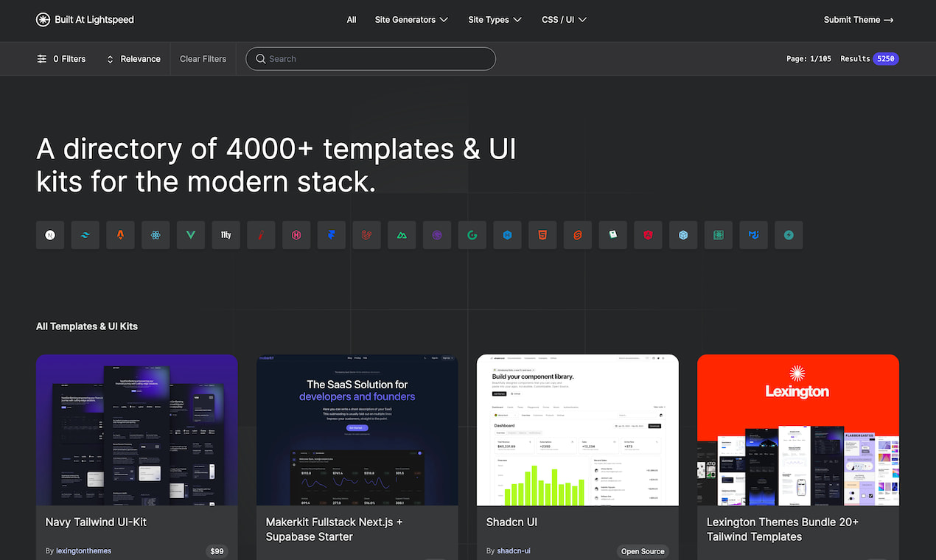The width and height of the screenshot is (936, 560).
Task: Open the Shadcn UI title
Action: (511, 522)
